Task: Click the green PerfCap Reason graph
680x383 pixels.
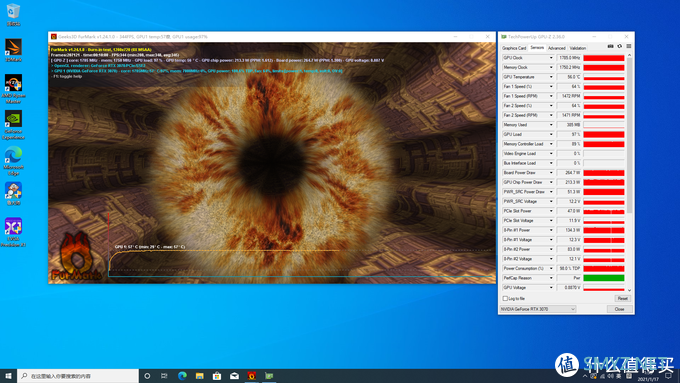Action: [604, 278]
